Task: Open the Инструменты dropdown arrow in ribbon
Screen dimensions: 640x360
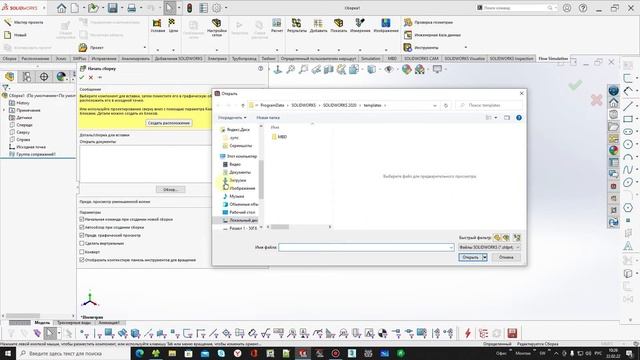Action: 465,48
